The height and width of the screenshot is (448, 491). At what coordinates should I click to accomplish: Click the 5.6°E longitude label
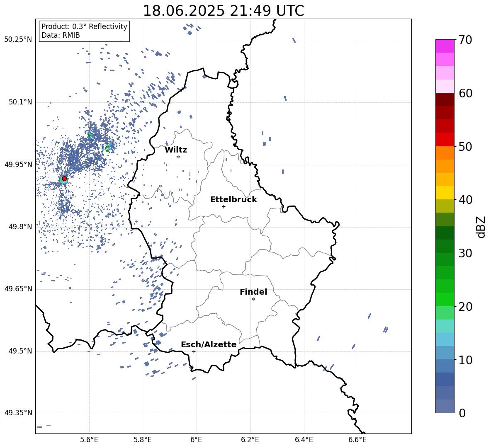89,440
